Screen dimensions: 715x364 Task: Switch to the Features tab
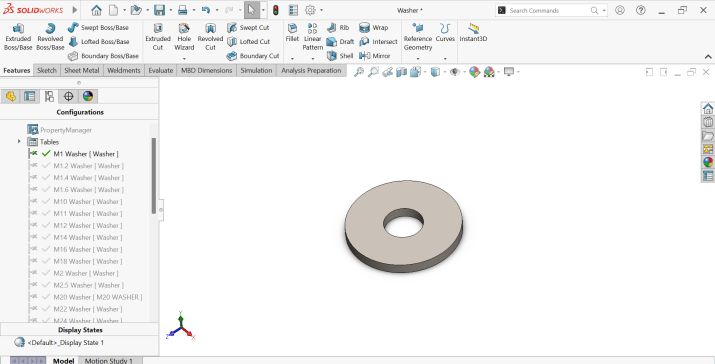16,70
